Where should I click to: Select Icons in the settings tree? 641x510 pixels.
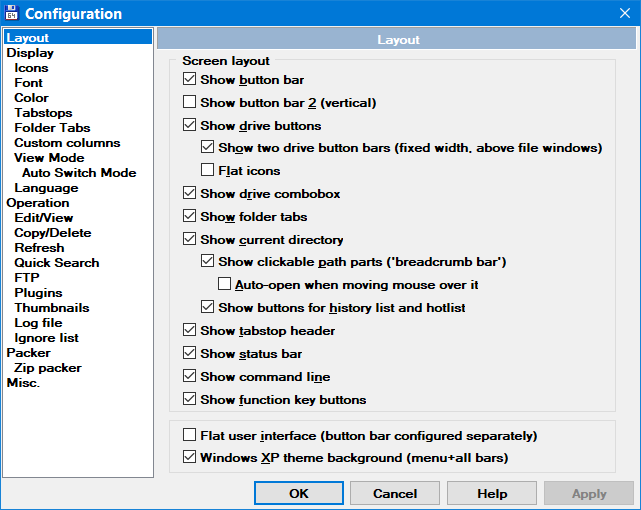pos(31,68)
